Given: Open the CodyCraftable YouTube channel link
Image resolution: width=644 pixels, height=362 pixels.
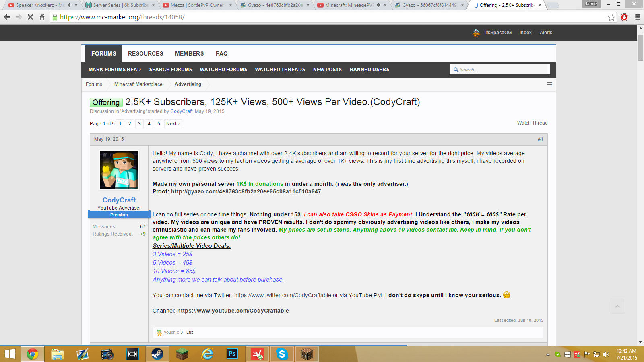Looking at the screenshot, I should tap(233, 311).
